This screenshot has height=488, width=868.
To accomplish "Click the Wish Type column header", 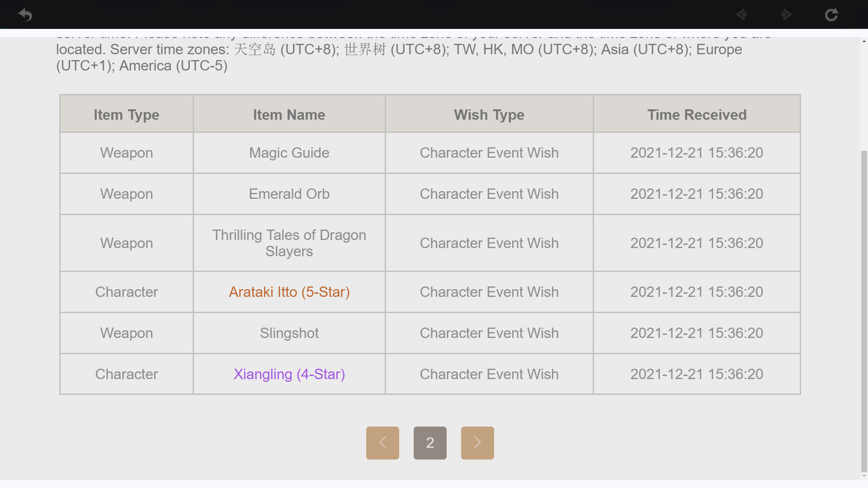I will tap(489, 115).
